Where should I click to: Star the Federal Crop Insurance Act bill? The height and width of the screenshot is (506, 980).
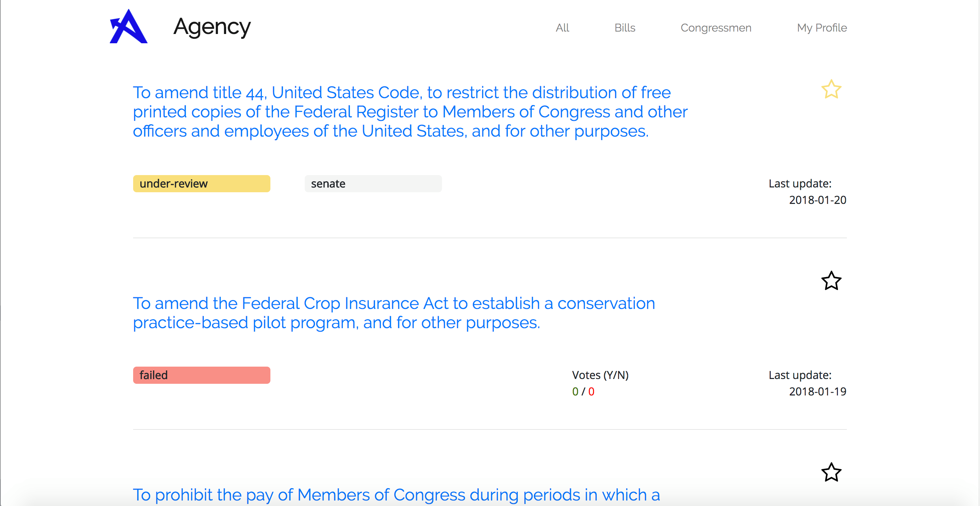831,281
